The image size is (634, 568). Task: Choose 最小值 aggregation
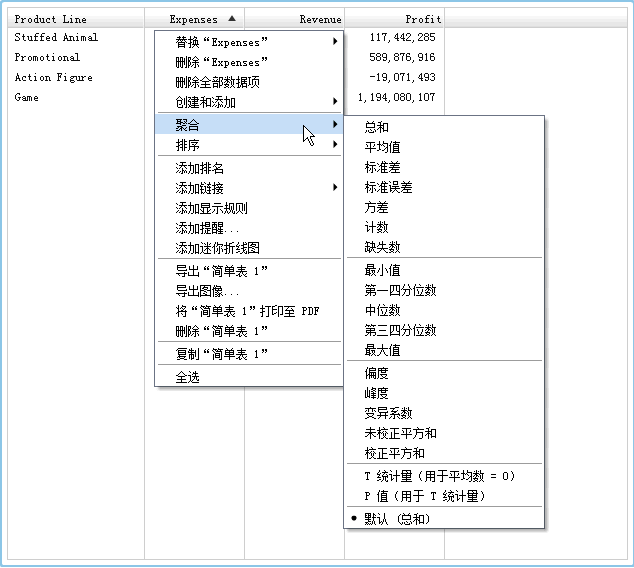click(x=444, y=270)
